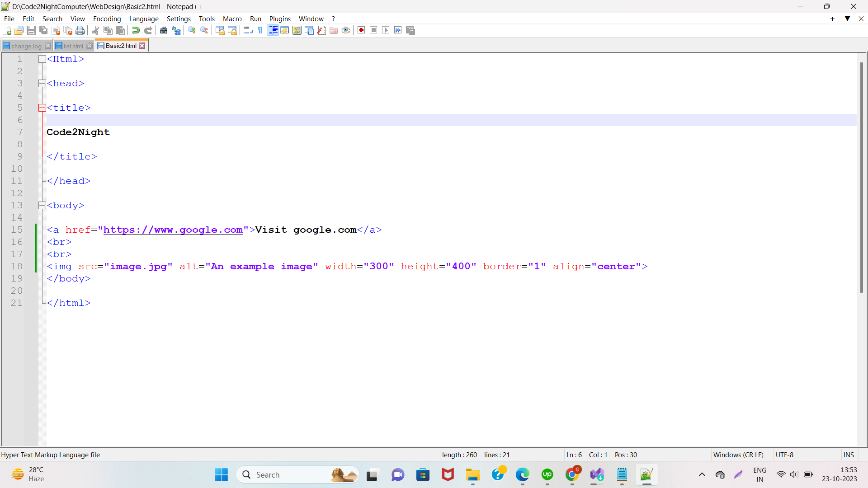This screenshot has width=868, height=488.
Task: Undo the last edit
Action: pyautogui.click(x=136, y=30)
